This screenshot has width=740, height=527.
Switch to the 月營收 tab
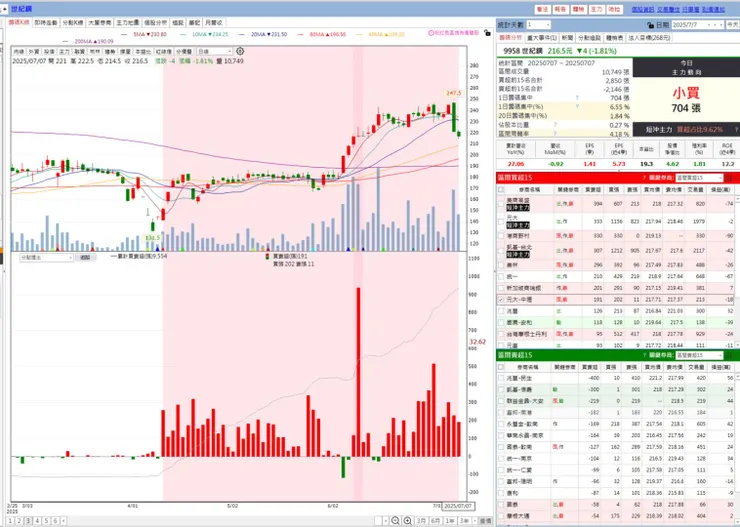[214, 23]
